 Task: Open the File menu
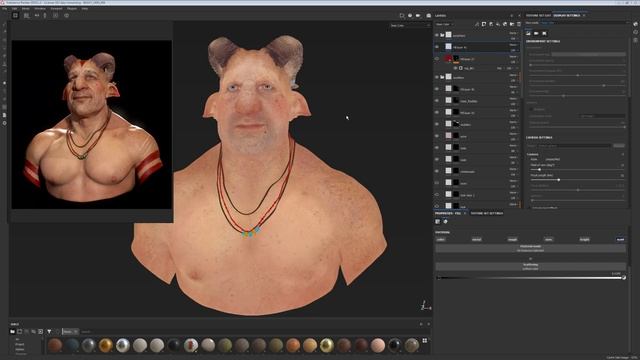pos(4,8)
